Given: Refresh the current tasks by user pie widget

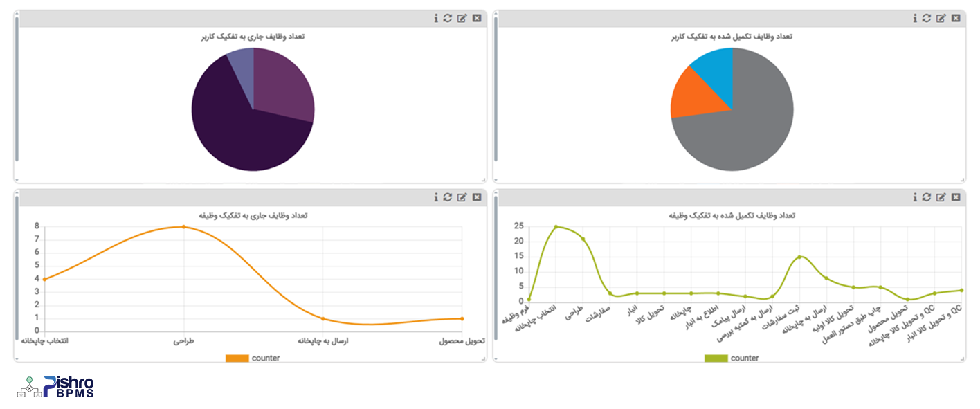Looking at the screenshot, I should [448, 18].
